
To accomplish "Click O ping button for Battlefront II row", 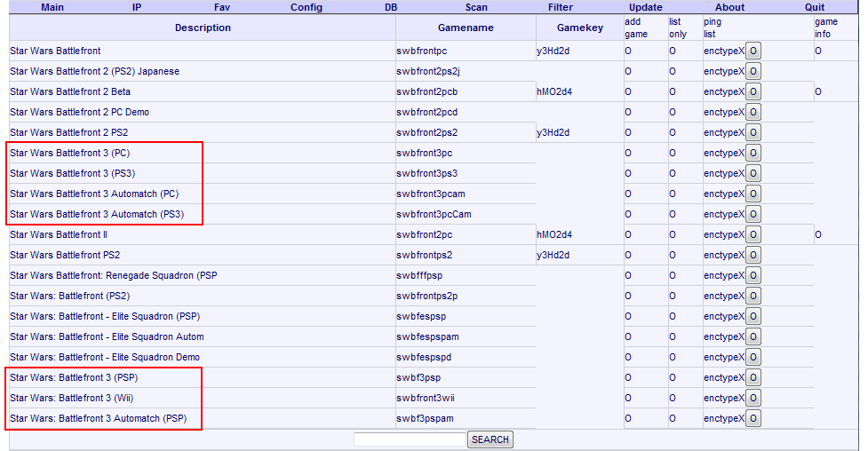I will pos(753,235).
